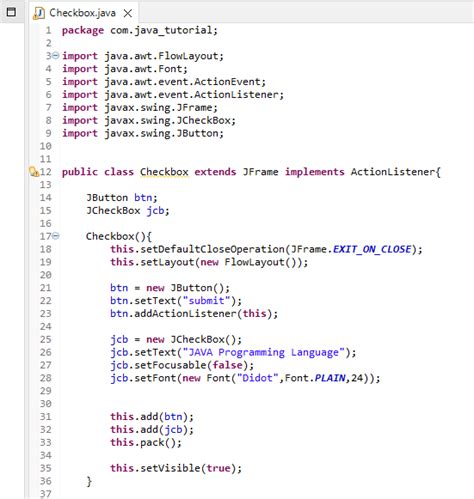Click the "Didot" font string
The width and height of the screenshot is (474, 499).
(257, 378)
